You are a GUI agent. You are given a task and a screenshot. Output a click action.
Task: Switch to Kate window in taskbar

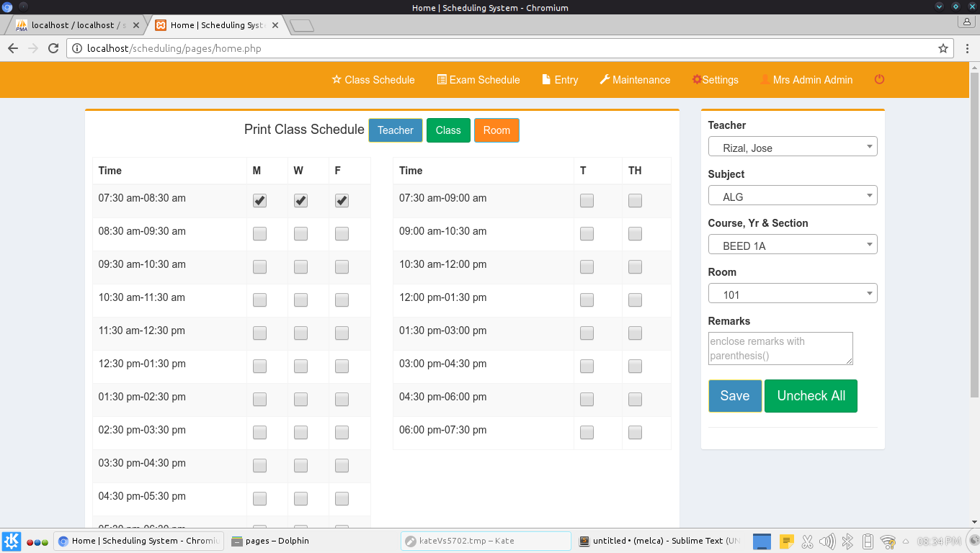click(486, 541)
